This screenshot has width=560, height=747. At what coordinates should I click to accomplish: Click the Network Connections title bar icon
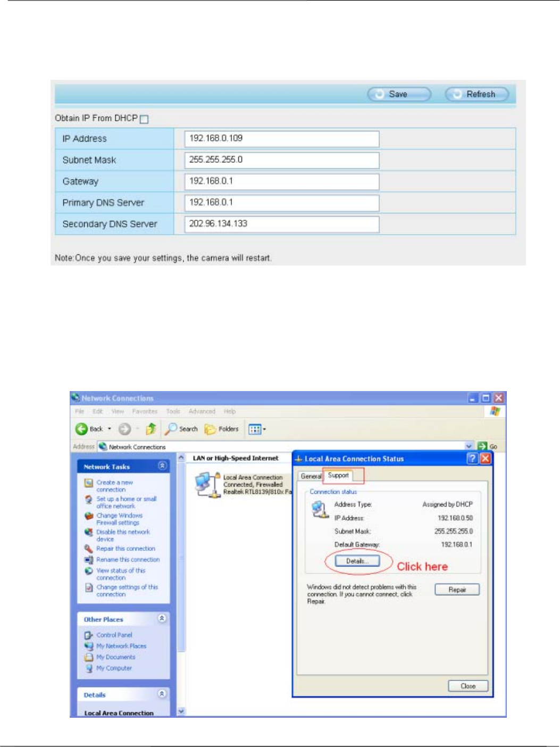tap(76, 397)
